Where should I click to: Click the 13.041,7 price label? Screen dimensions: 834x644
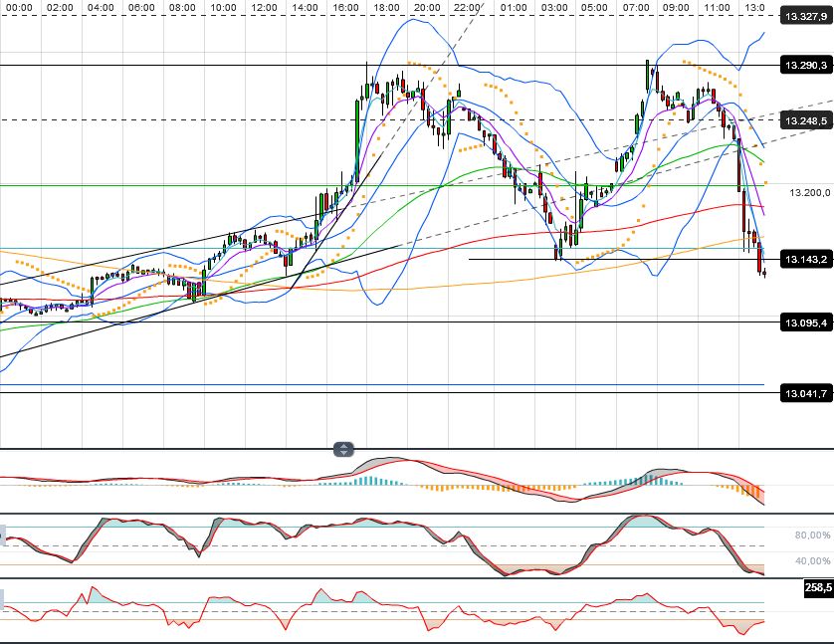pyautogui.click(x=805, y=394)
